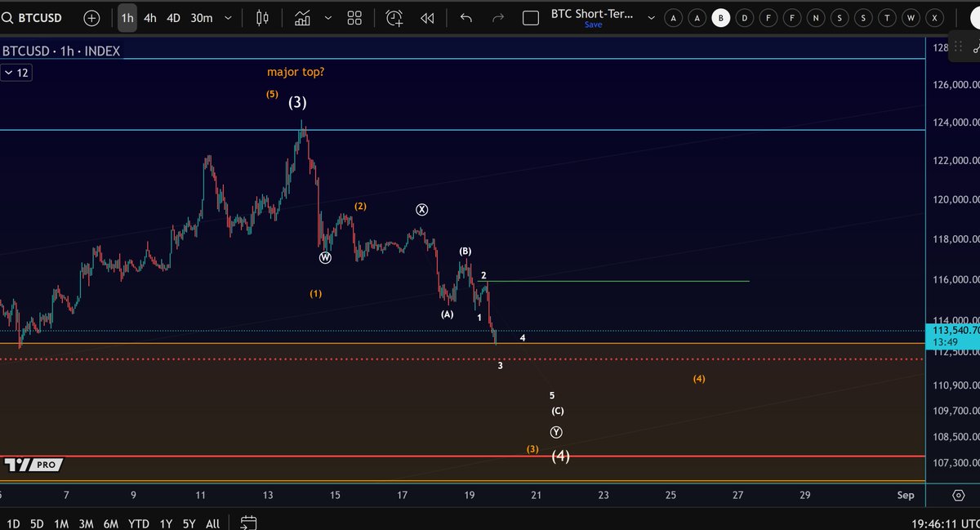The image size is (980, 530).
Task: Select the circled W wave label
Action: pyautogui.click(x=325, y=257)
